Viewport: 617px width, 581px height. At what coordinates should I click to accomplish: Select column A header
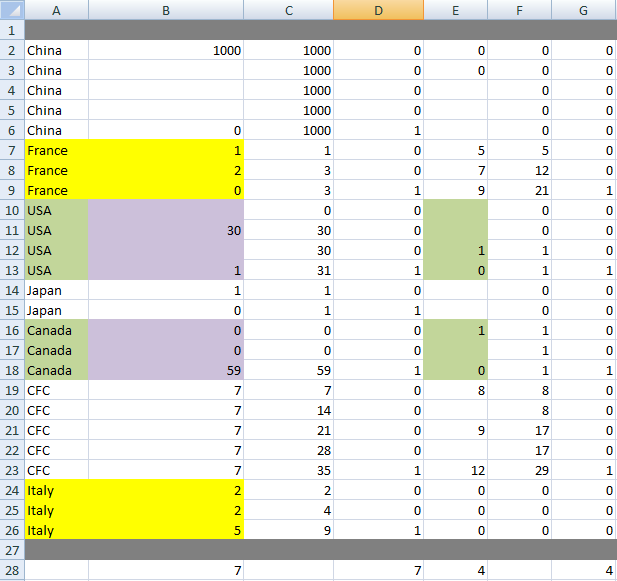coord(55,9)
